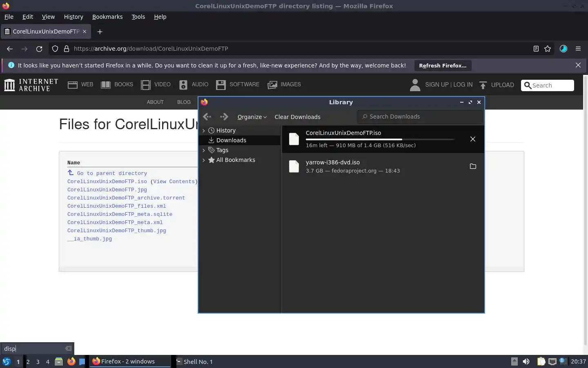Open Internet Archive IMAGES section
Screen dimensions: 588x368
284,85
